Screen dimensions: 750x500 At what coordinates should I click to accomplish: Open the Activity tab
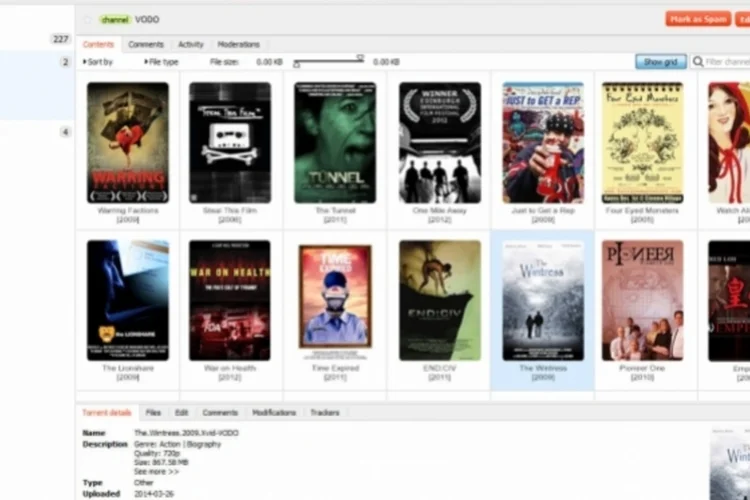tap(191, 44)
